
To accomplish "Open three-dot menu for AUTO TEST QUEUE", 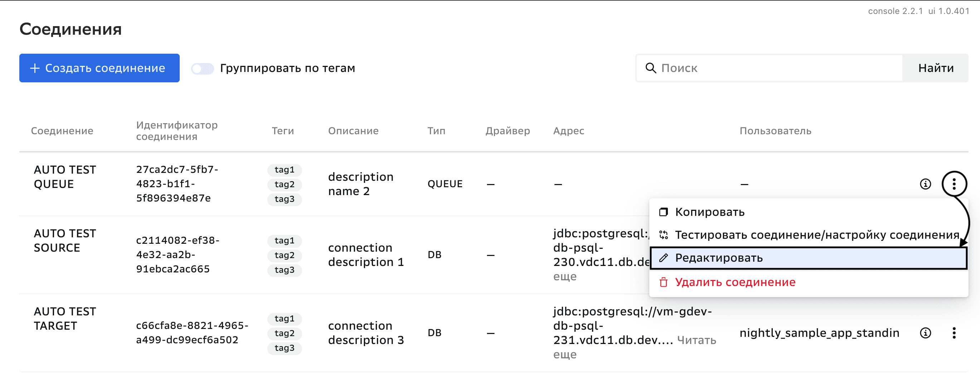I will [954, 184].
